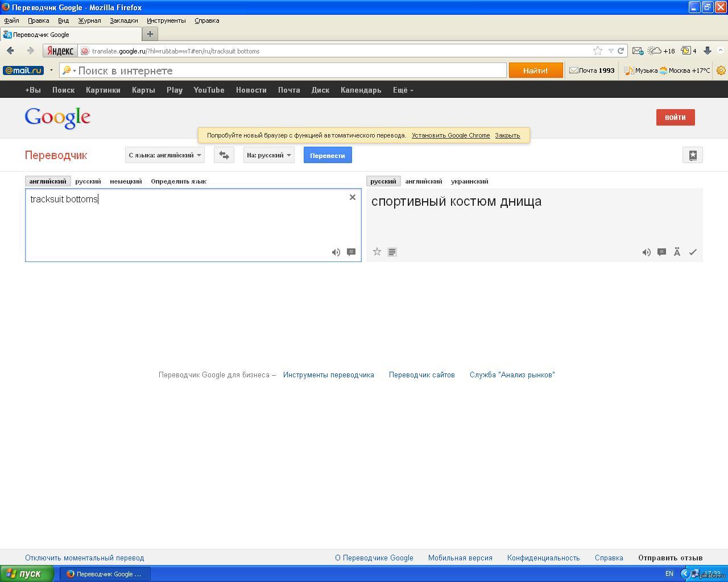Go back with the browser arrow
This screenshot has width=728, height=582.
point(10,51)
